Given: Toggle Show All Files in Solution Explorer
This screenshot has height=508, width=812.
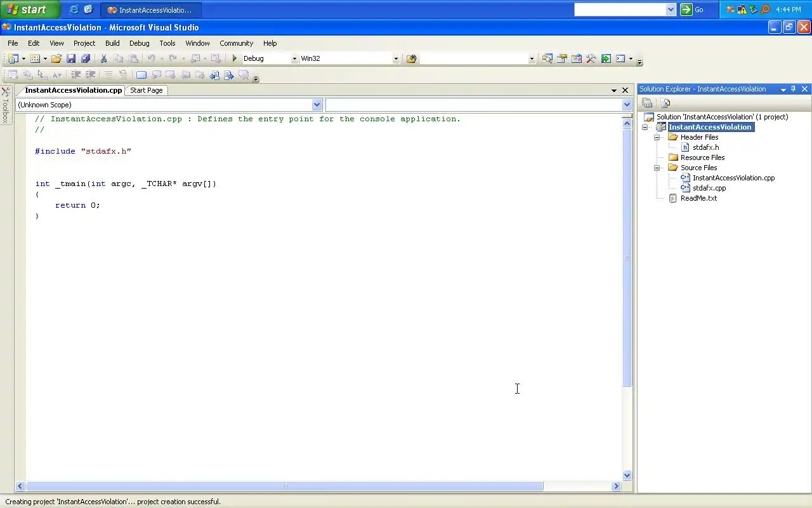Looking at the screenshot, I should (x=665, y=103).
